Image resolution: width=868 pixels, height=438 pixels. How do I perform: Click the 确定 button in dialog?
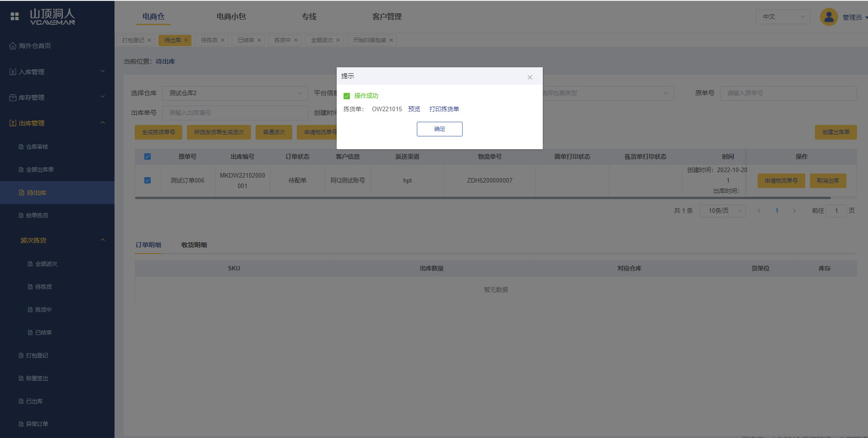click(x=439, y=129)
